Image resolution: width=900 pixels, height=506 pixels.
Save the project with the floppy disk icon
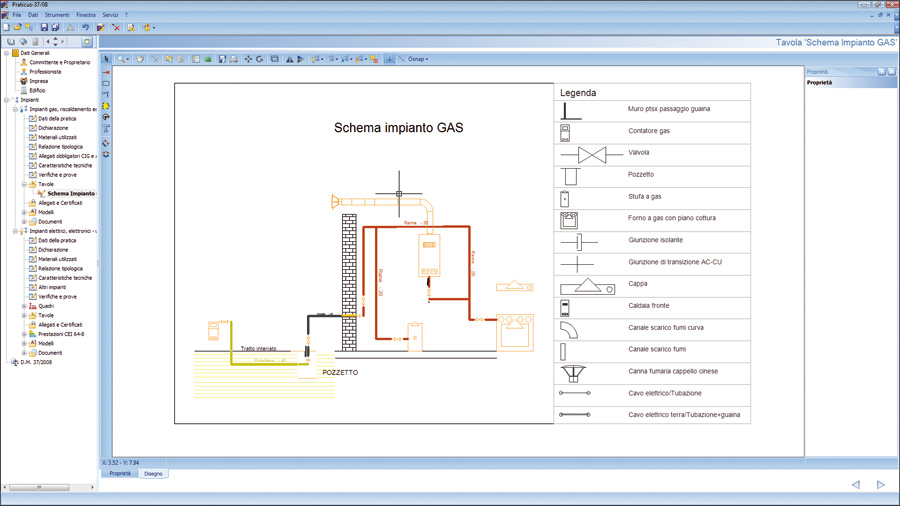(44, 27)
